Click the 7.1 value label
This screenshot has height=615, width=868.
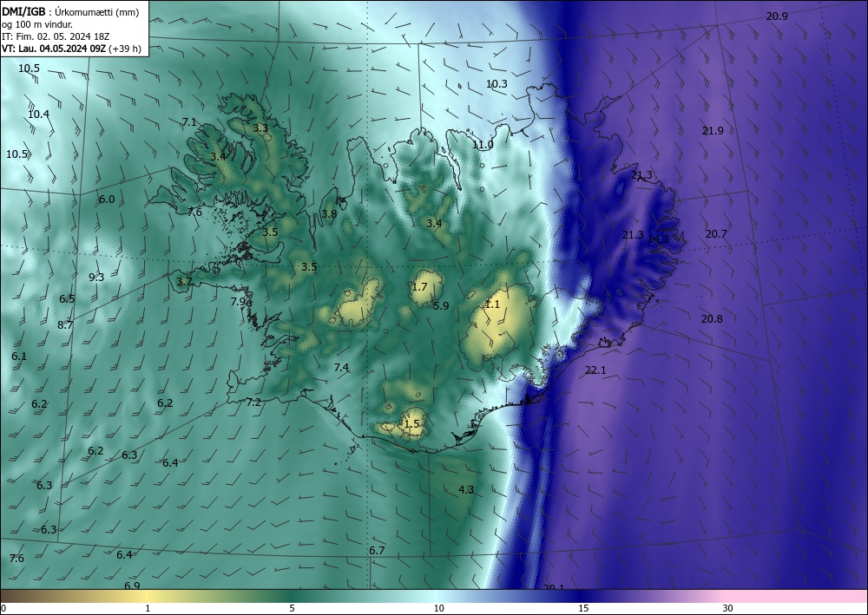(x=189, y=122)
